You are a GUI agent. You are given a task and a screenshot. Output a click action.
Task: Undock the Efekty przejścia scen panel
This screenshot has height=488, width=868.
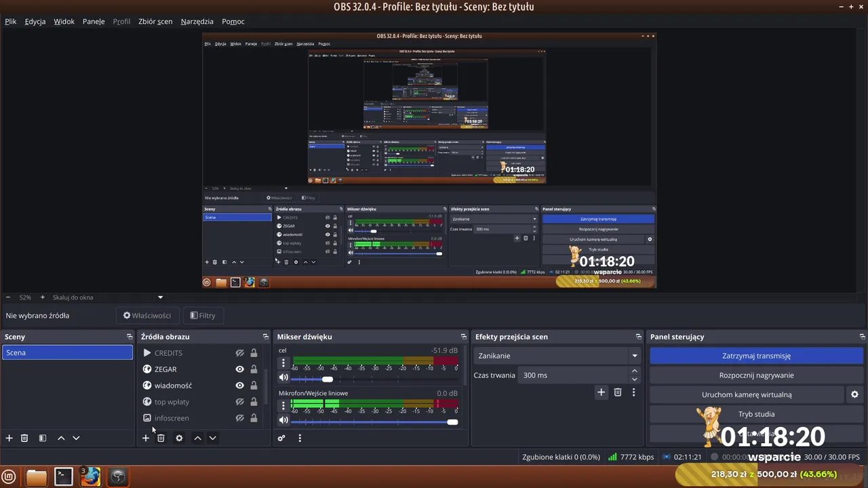coord(638,337)
